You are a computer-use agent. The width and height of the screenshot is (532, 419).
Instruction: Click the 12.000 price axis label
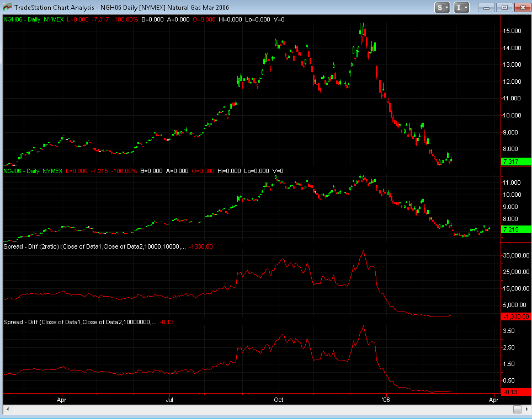(512, 82)
